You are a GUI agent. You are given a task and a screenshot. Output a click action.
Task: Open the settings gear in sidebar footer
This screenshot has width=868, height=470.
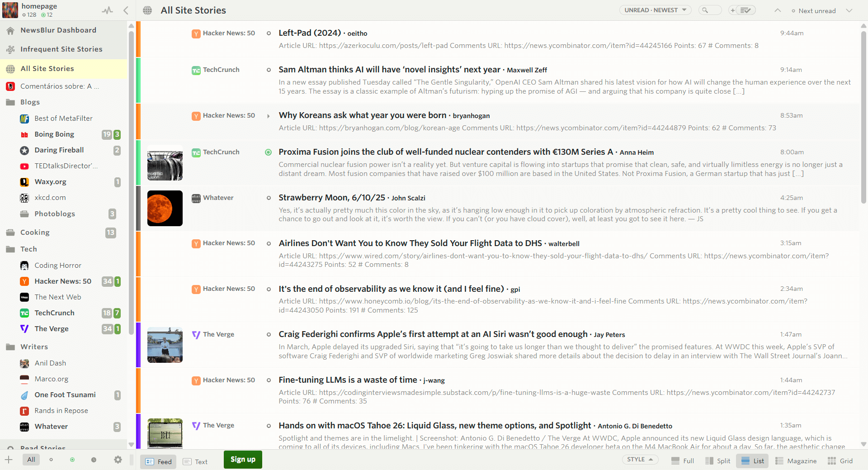[x=118, y=460]
